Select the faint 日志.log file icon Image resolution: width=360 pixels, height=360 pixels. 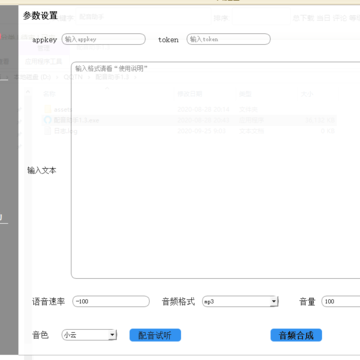click(x=48, y=131)
